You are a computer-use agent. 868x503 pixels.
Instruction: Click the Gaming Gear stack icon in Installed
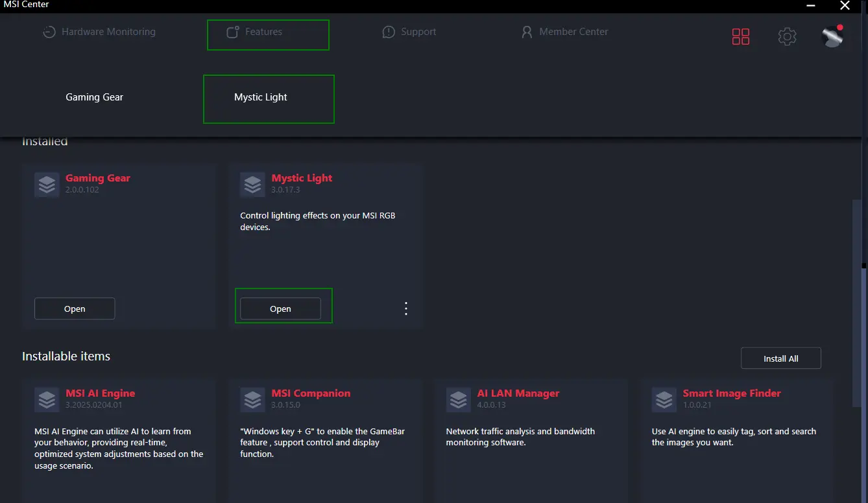click(47, 185)
